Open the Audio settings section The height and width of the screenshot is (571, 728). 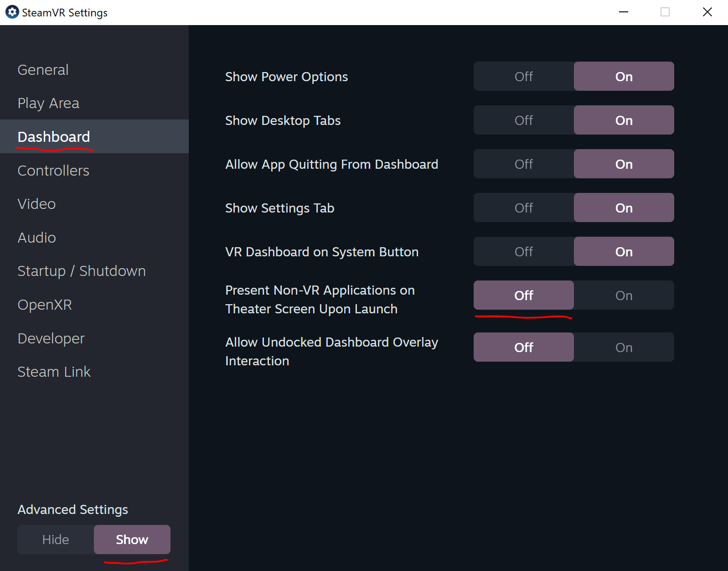click(x=37, y=238)
